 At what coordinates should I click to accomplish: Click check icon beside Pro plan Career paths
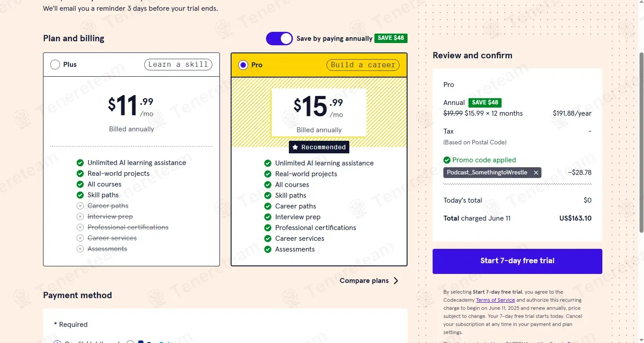click(x=268, y=206)
